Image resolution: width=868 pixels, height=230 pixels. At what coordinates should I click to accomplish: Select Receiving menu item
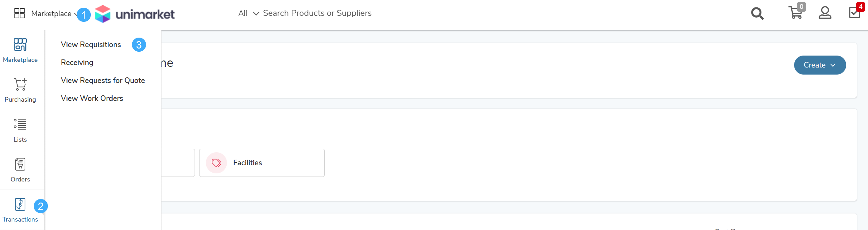pyautogui.click(x=77, y=63)
